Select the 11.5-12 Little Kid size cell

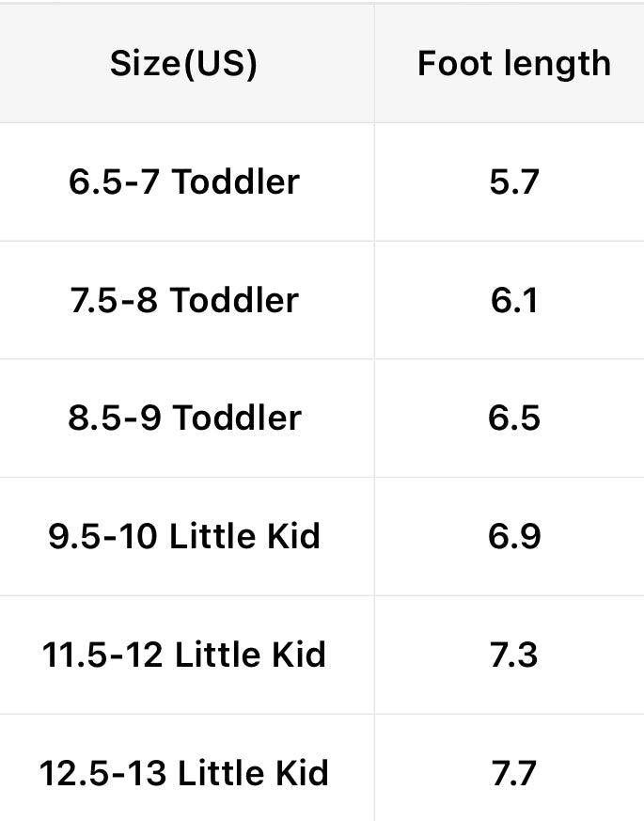click(x=183, y=655)
